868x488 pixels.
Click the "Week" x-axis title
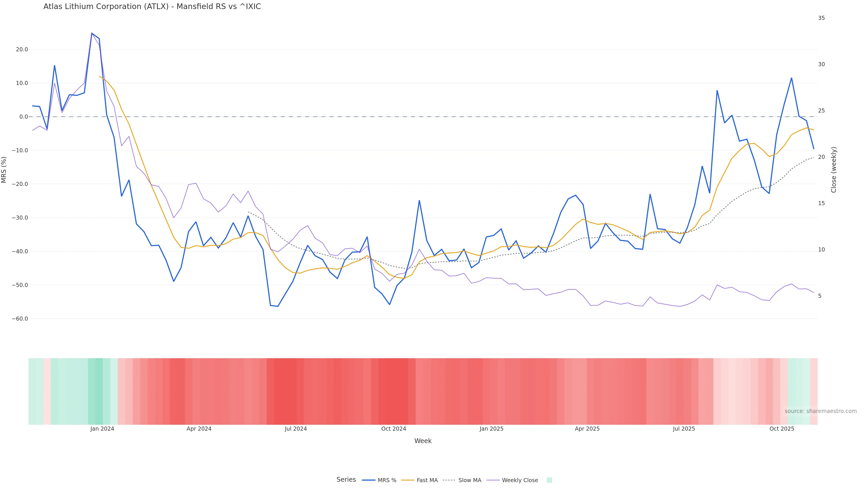click(x=423, y=441)
